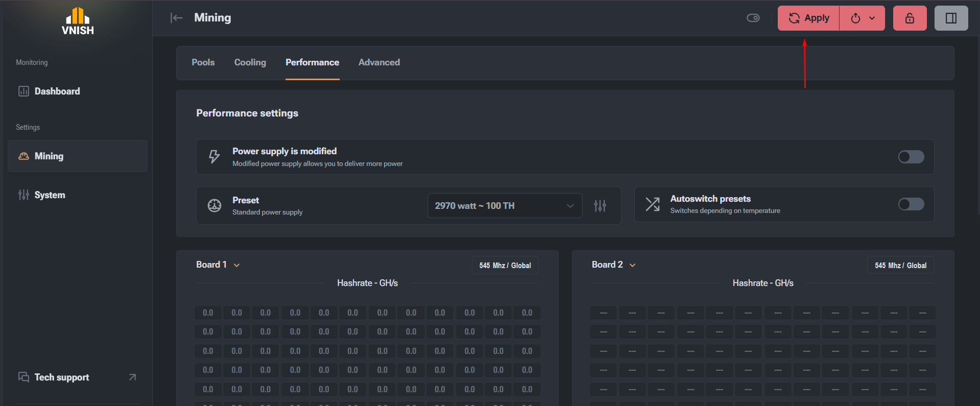This screenshot has width=980, height=406.
Task: Click the VNISH logo
Action: pyautogui.click(x=78, y=21)
